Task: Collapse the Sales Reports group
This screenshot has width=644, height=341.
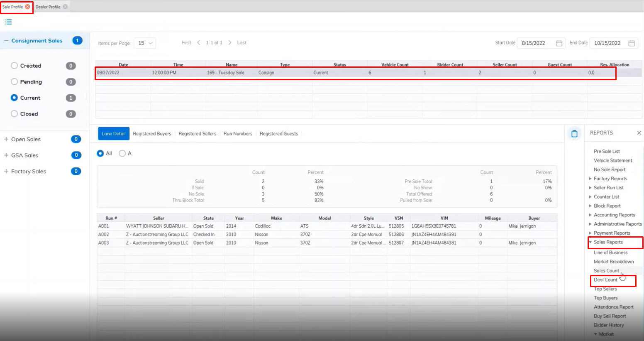Action: pos(590,242)
